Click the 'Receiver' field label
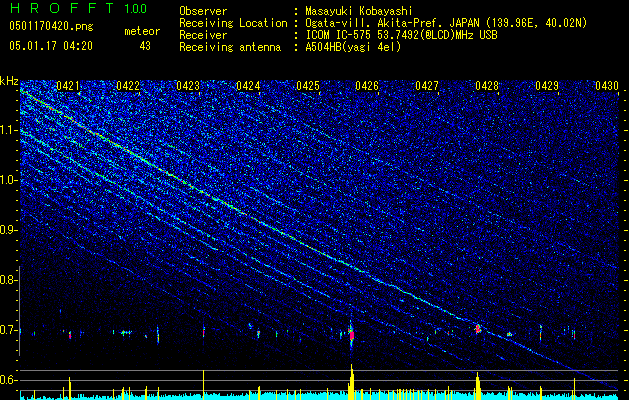Image resolution: width=629 pixels, height=400 pixels. coord(203,35)
